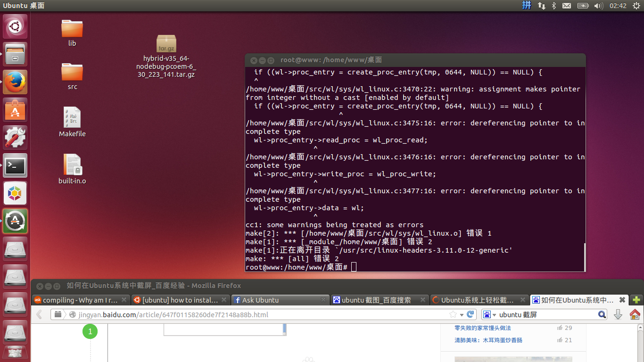Maximize the terminal window
Viewport: 644px width, 362px height.
point(271,60)
